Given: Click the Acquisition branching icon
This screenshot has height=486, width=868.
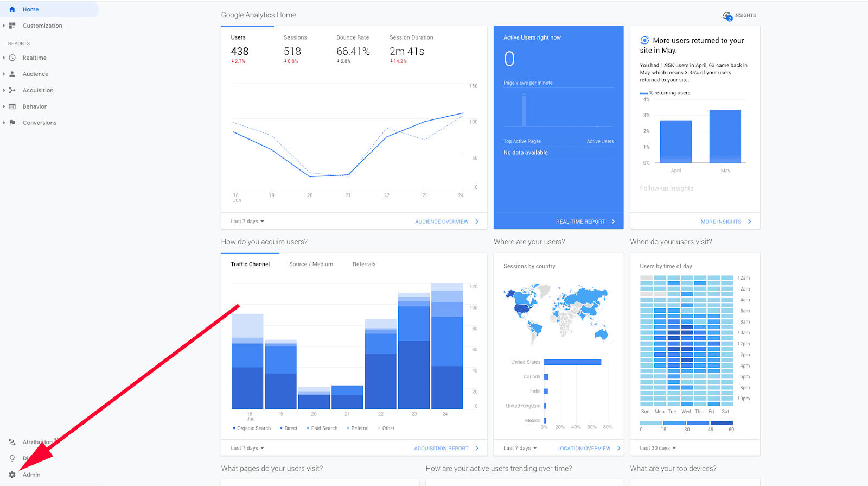Looking at the screenshot, I should coord(12,90).
